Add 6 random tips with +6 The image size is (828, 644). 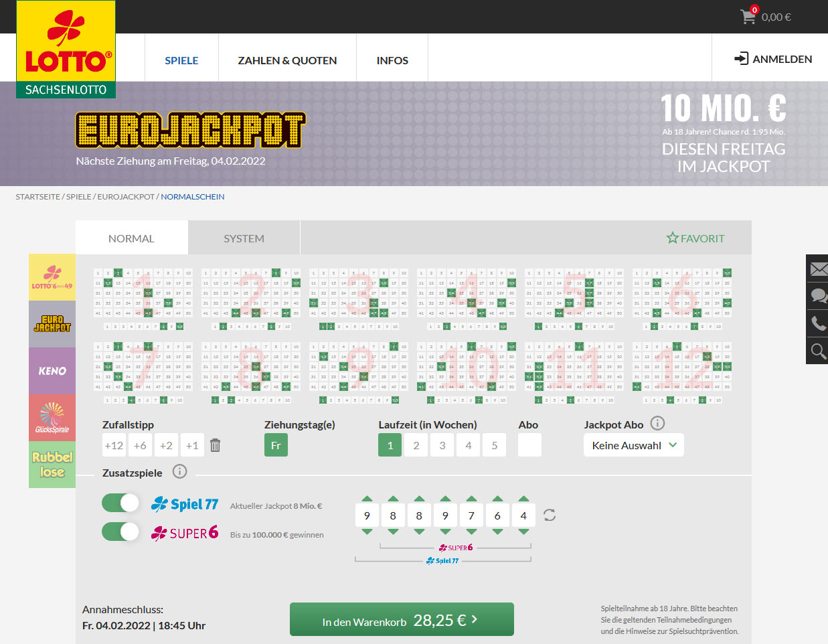point(140,445)
